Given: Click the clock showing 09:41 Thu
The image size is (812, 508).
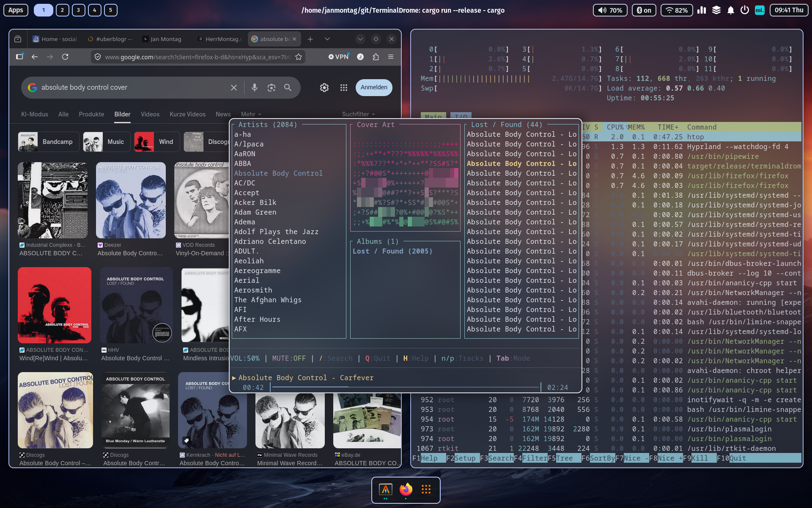Looking at the screenshot, I should coord(789,10).
